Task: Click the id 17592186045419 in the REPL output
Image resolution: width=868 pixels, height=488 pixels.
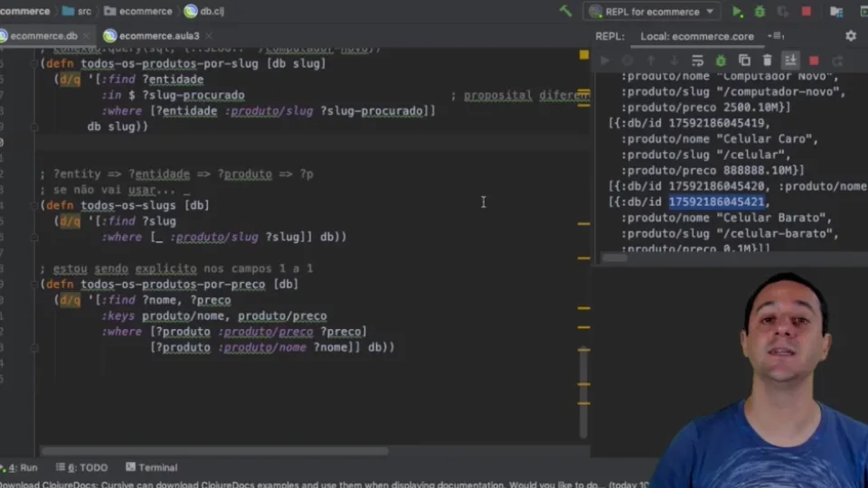Action: (x=716, y=123)
